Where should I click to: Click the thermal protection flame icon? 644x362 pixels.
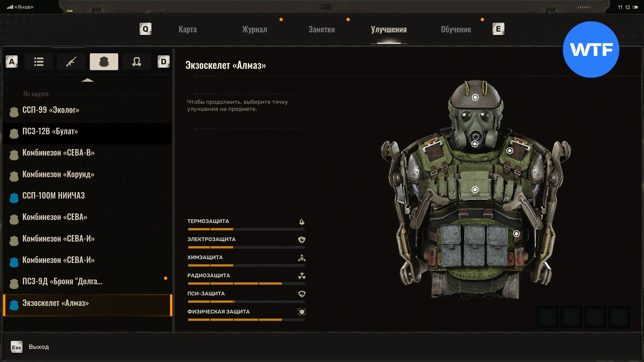302,221
